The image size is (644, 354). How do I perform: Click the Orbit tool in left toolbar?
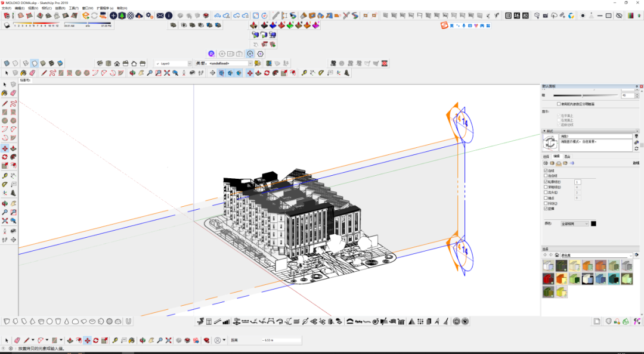[x=5, y=203]
